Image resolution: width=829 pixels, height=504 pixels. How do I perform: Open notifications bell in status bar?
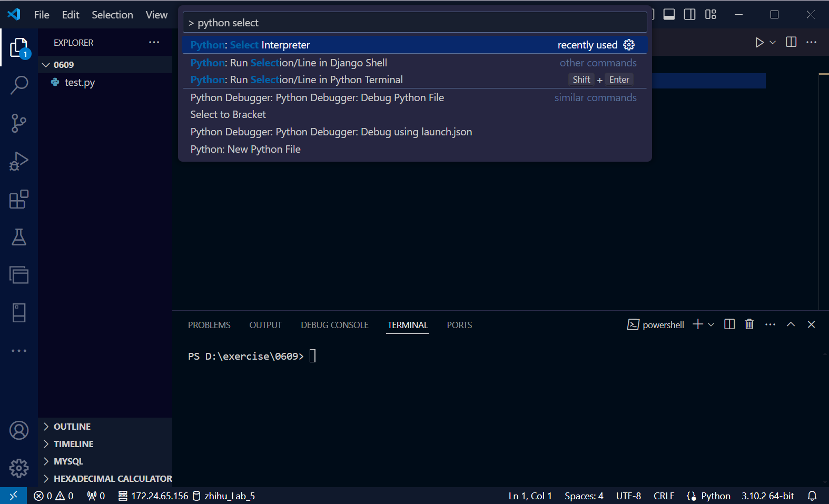812,496
